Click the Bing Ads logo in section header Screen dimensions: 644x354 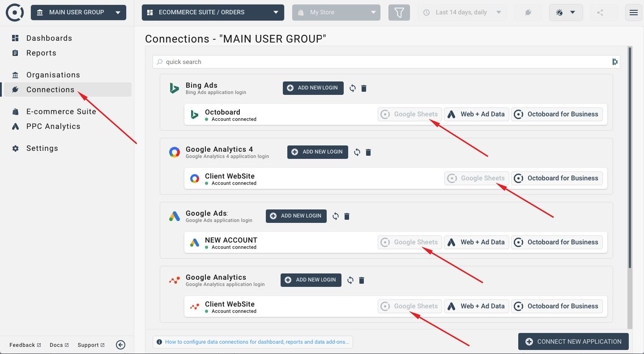click(175, 88)
